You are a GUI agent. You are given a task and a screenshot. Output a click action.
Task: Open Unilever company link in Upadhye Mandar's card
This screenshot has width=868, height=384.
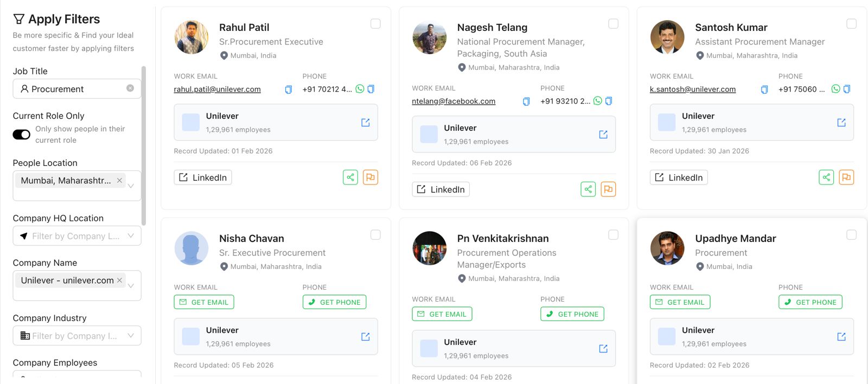tap(841, 337)
